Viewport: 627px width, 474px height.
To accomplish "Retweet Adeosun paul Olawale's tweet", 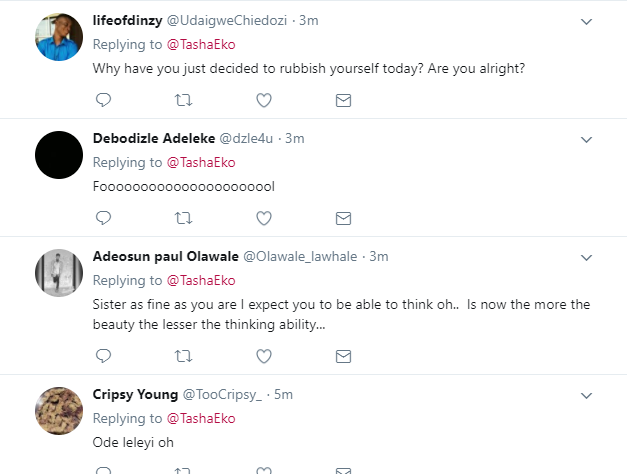I will pyautogui.click(x=183, y=355).
